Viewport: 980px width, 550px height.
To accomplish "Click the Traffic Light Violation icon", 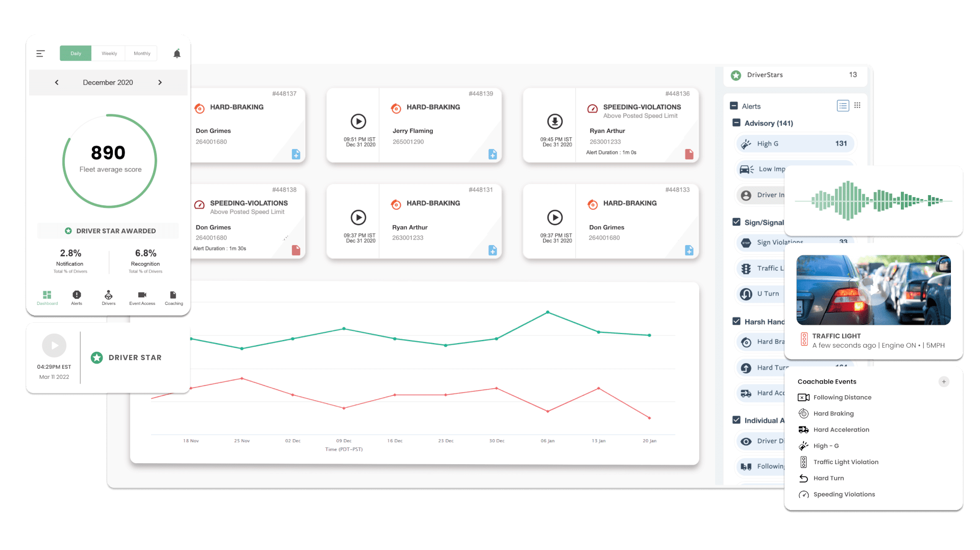I will coord(803,462).
